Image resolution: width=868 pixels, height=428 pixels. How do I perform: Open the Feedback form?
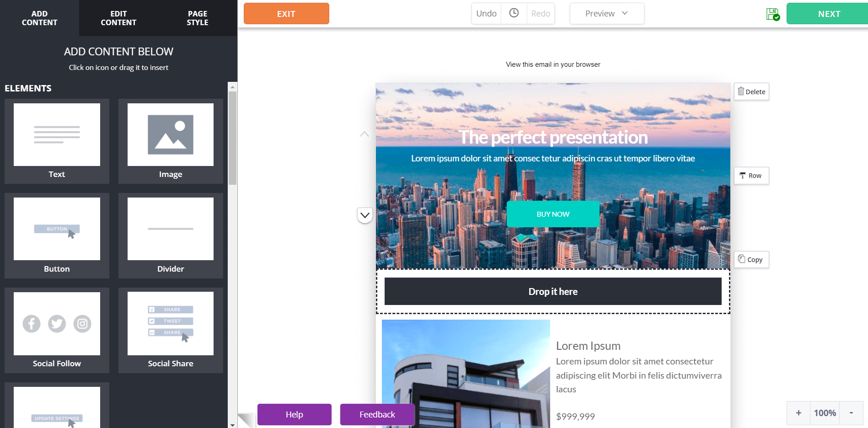click(377, 414)
